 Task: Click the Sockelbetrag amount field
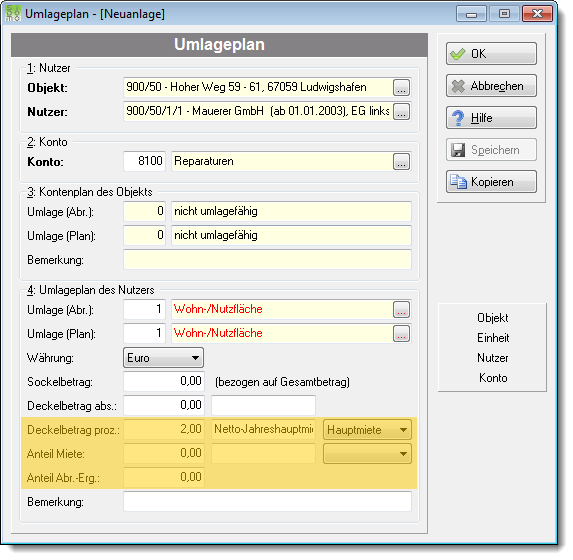164,382
